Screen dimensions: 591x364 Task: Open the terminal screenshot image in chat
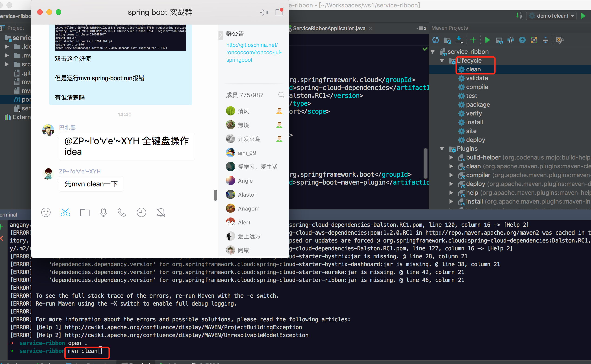point(120,38)
